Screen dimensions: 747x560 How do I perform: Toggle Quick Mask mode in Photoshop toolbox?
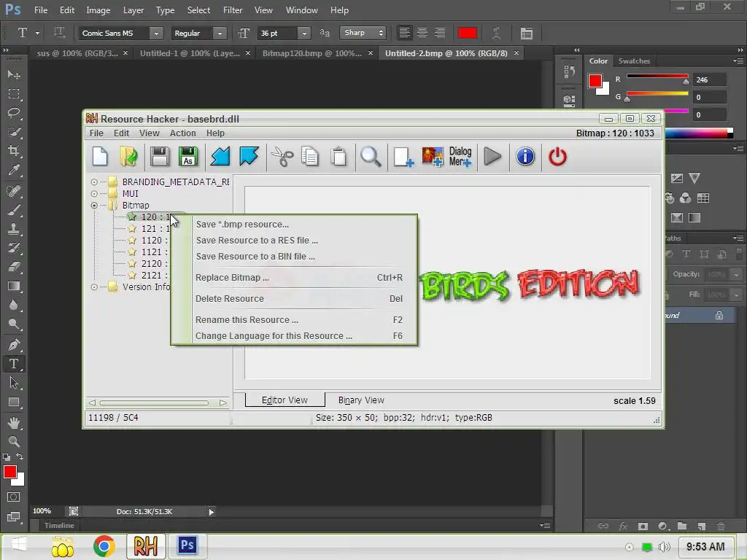pyautogui.click(x=14, y=497)
